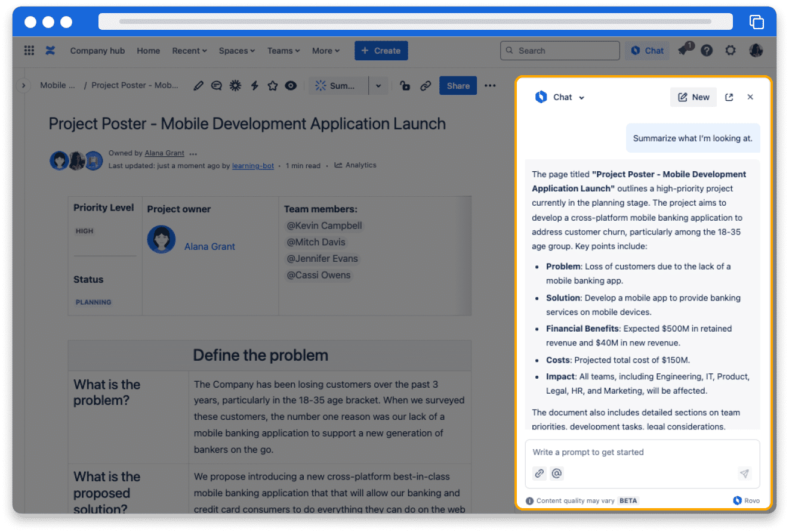Click the Edit pencil icon
Screen dimensions: 789x532
tap(199, 86)
